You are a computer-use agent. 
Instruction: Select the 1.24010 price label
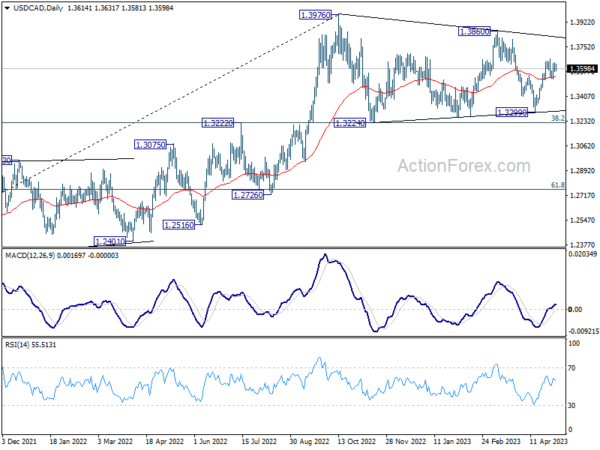109,242
